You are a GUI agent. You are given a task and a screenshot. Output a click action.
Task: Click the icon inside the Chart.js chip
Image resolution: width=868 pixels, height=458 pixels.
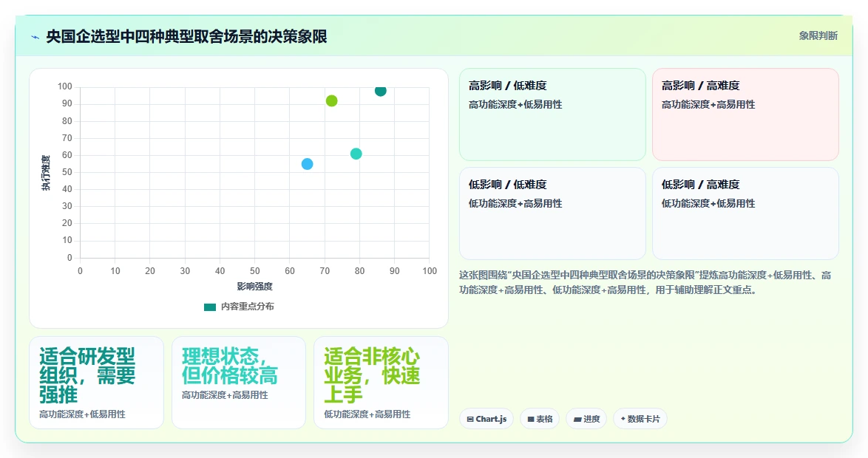[x=470, y=420]
